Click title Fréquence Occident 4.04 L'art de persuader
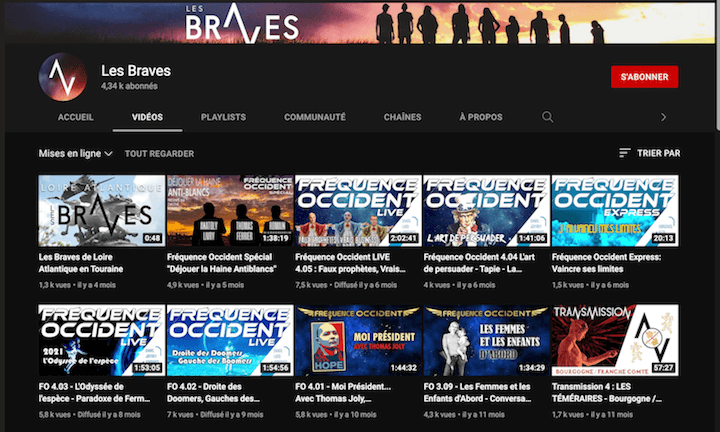The height and width of the screenshot is (432, 720). pyautogui.click(x=479, y=263)
